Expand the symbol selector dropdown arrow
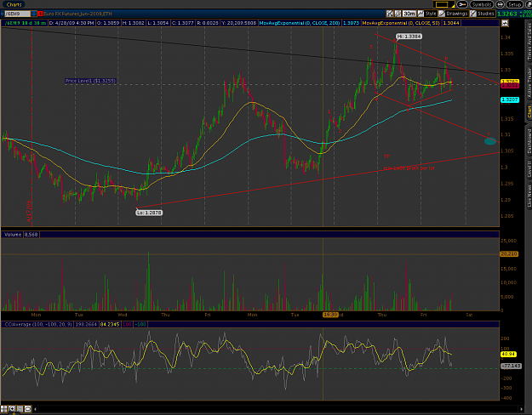The width and height of the screenshot is (532, 415). (33, 14)
